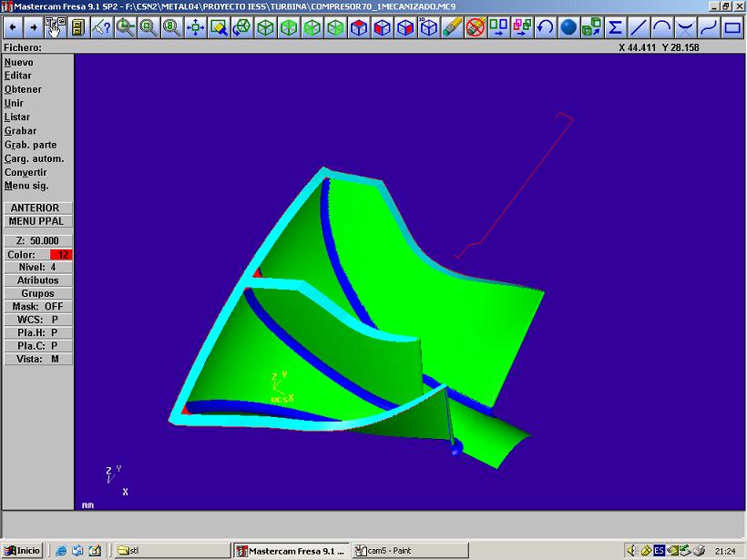Choose the Create Arc tool icon
The width and height of the screenshot is (747, 560).
663,27
